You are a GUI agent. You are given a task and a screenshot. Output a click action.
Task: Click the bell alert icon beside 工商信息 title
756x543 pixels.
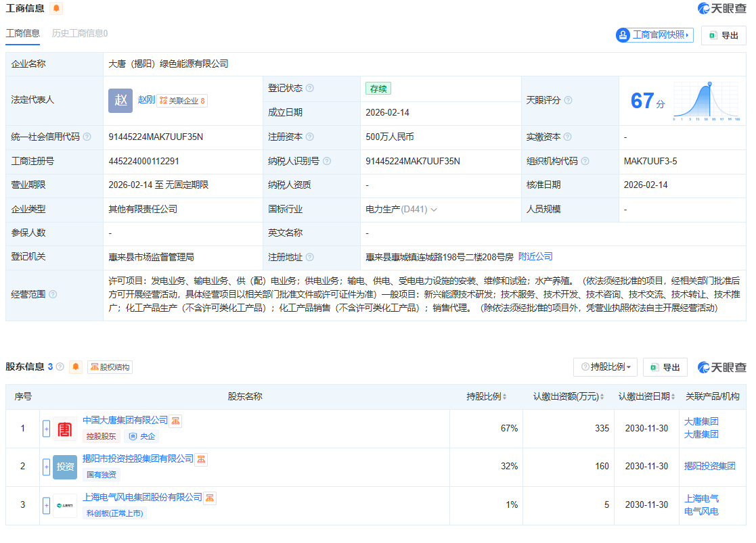tap(56, 9)
